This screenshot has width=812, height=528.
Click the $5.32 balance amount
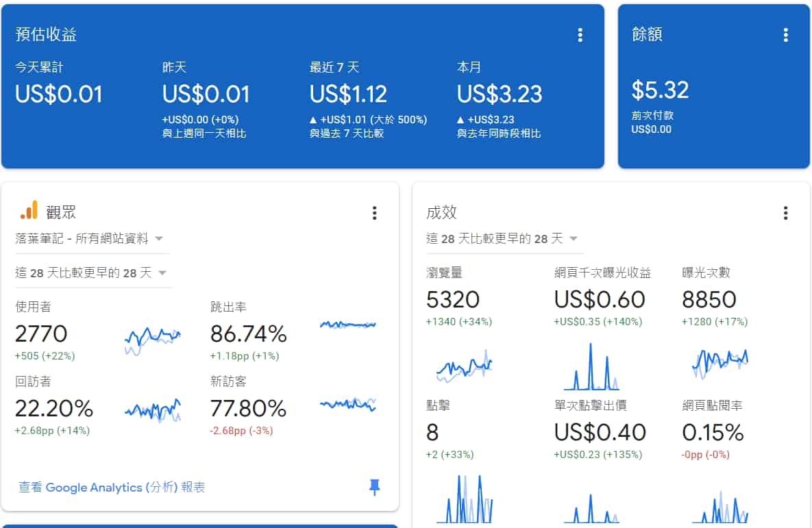coord(660,90)
